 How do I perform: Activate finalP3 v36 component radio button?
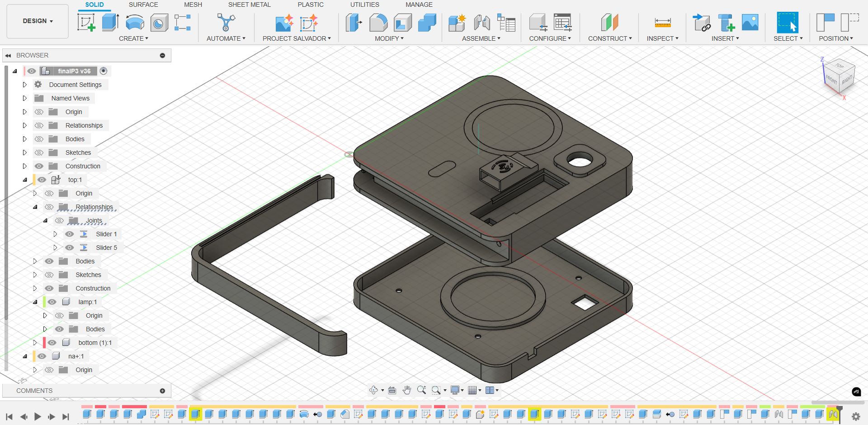(104, 71)
